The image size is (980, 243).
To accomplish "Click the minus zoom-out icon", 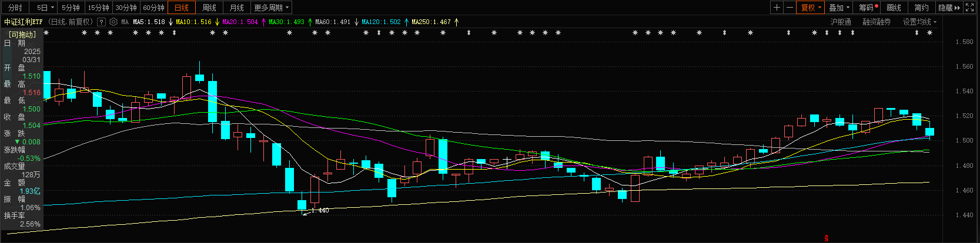I will point(790,8).
